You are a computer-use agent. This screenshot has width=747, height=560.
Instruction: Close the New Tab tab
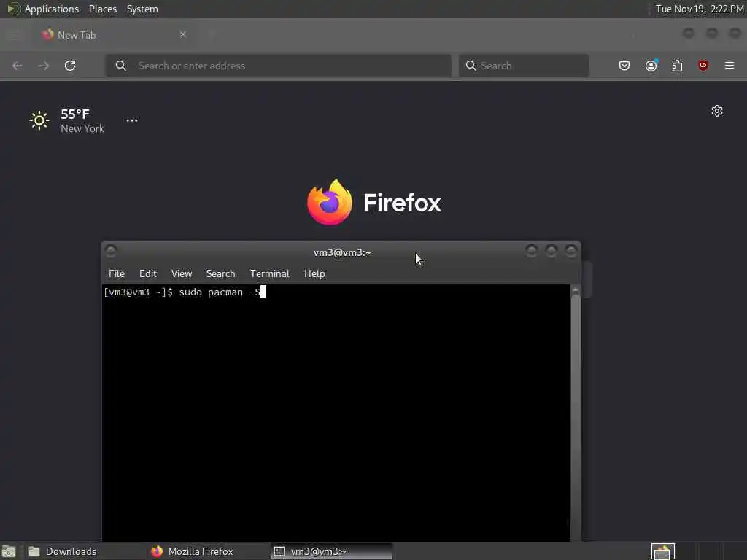click(183, 34)
